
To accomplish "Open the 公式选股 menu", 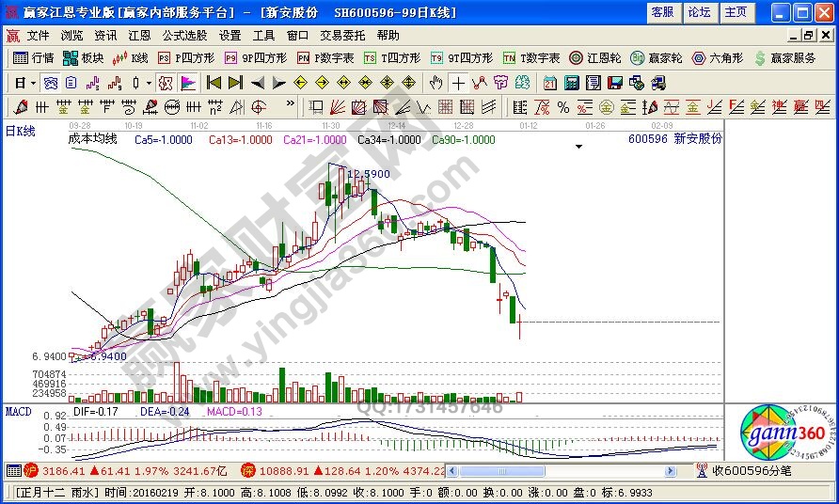I will pyautogui.click(x=184, y=36).
